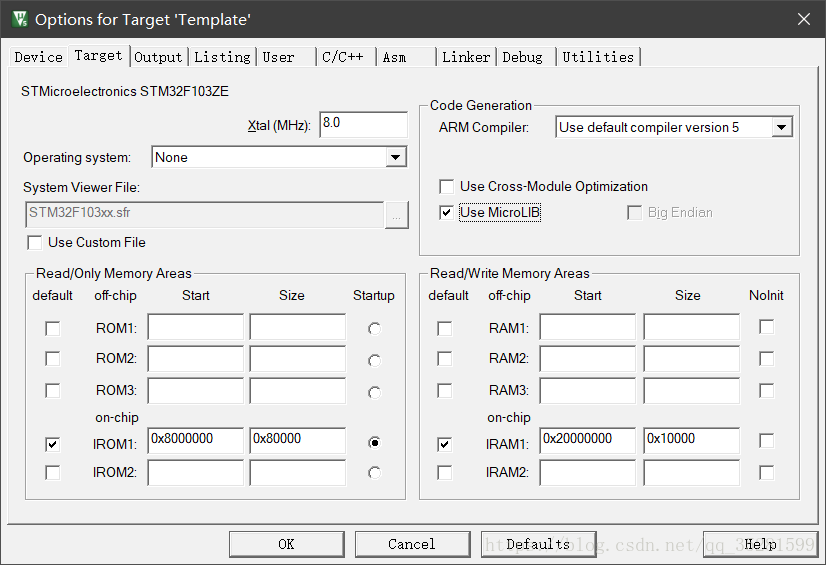Click the IROM1 Size field 0x80000
This screenshot has height=565, width=826.
tap(298, 440)
